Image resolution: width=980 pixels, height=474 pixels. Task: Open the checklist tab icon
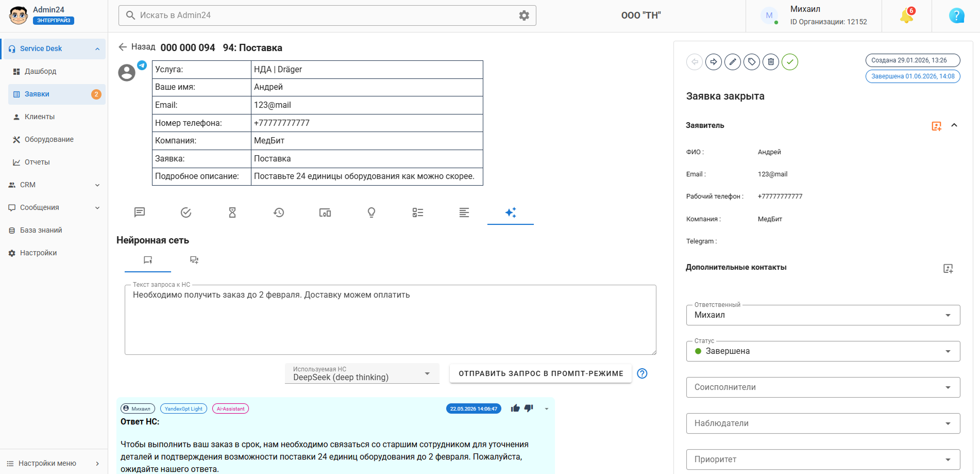click(418, 213)
